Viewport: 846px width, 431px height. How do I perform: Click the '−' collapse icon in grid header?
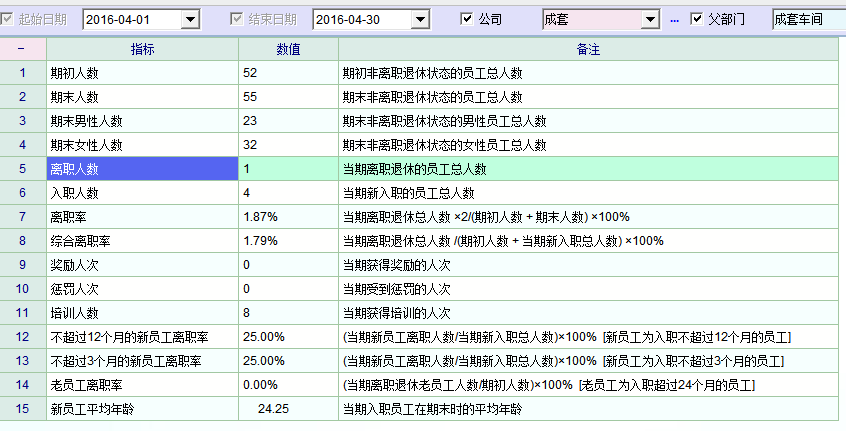(x=22, y=49)
